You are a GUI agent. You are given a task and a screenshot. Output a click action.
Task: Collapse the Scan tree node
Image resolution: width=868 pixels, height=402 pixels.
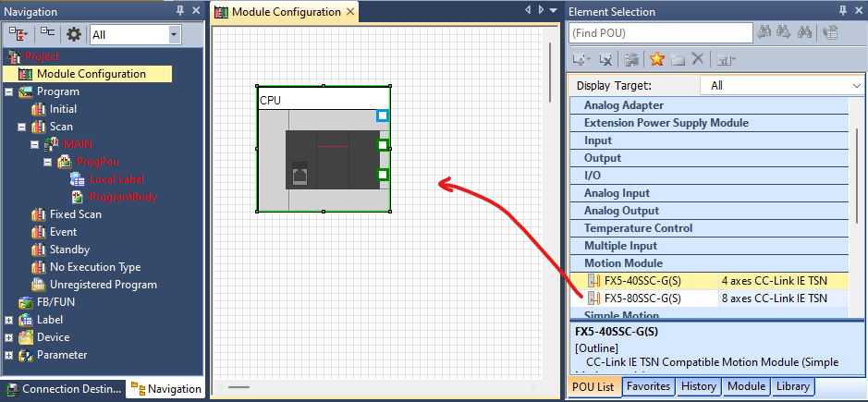pos(21,127)
